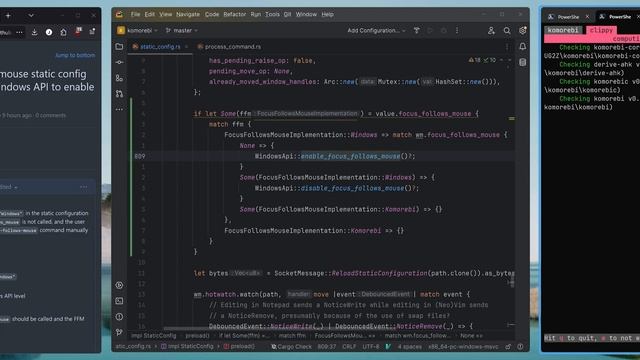Open the File menu
This screenshot has height=360, width=640.
click(x=136, y=14)
